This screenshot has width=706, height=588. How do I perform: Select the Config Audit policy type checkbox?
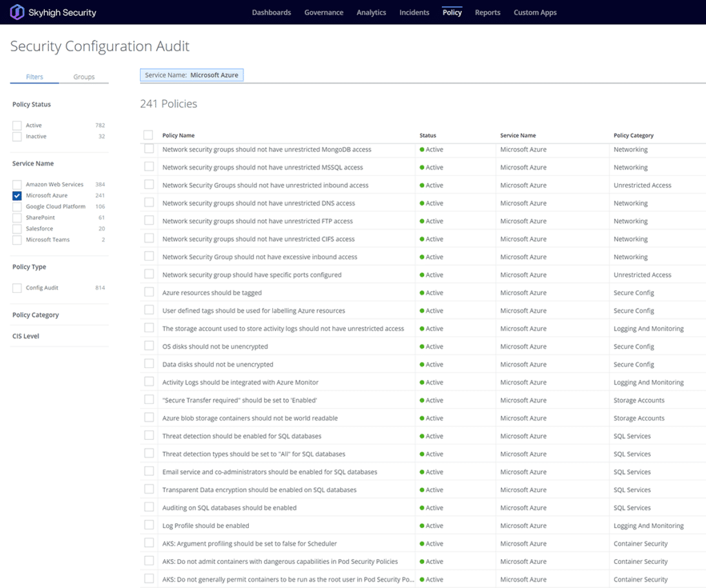point(17,288)
